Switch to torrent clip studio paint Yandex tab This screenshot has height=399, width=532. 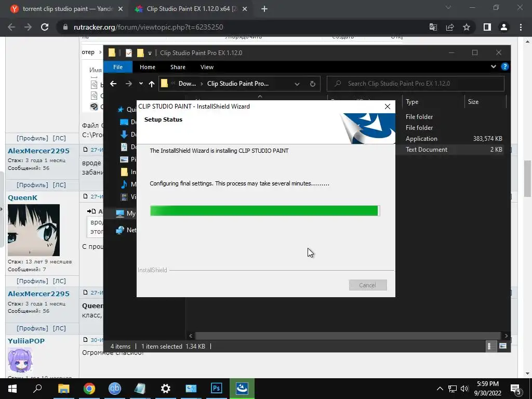pos(66,9)
